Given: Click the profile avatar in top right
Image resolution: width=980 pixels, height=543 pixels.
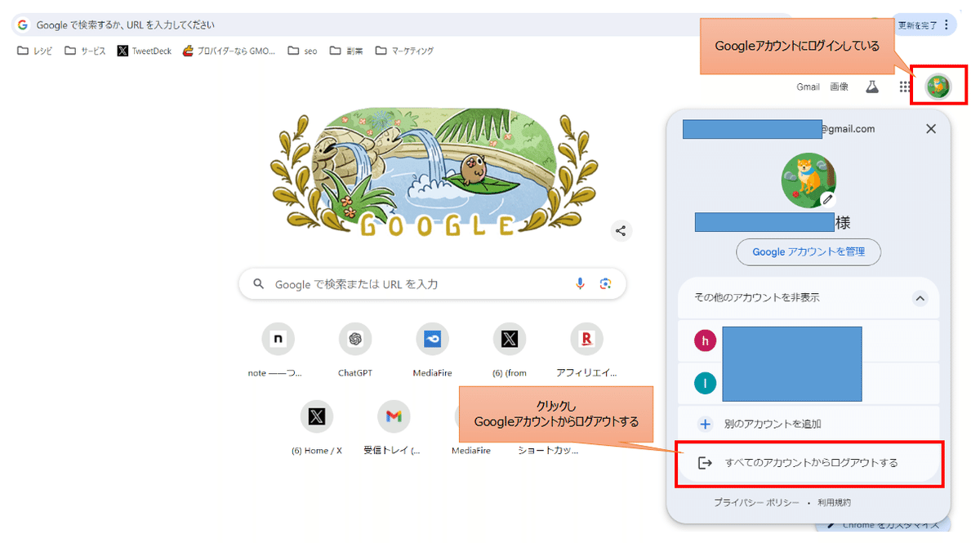Looking at the screenshot, I should coord(938,87).
